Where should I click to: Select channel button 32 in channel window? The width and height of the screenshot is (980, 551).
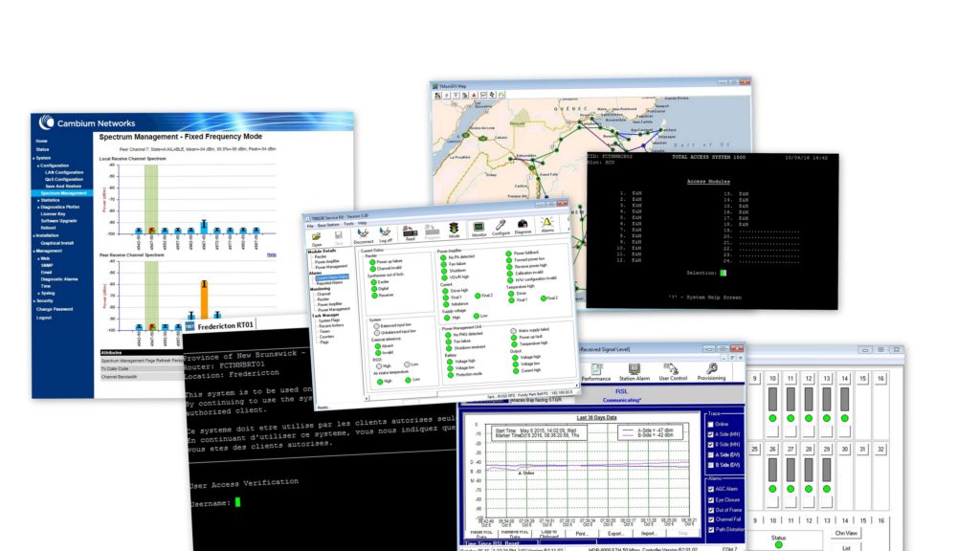click(x=880, y=450)
